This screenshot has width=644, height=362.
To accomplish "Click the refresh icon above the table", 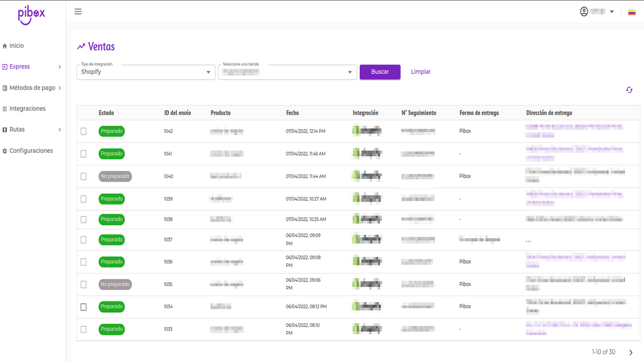I will 629,89.
